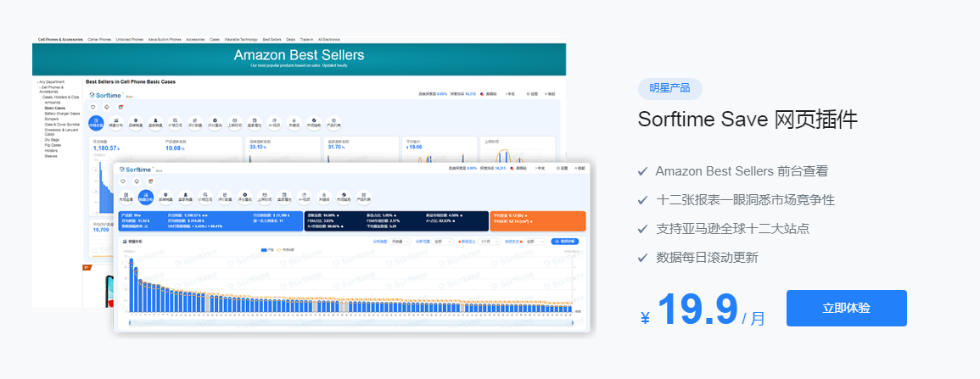Open the Carrier Phones tab

[x=98, y=39]
